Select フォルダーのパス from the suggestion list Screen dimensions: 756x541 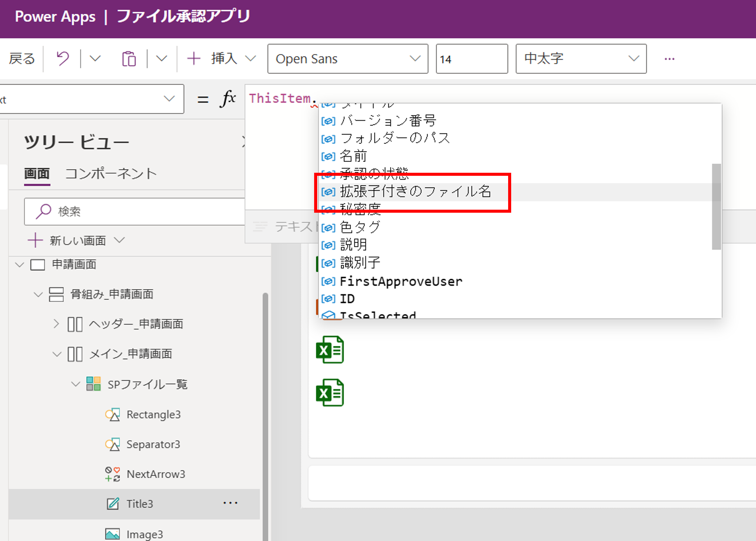click(x=520, y=138)
